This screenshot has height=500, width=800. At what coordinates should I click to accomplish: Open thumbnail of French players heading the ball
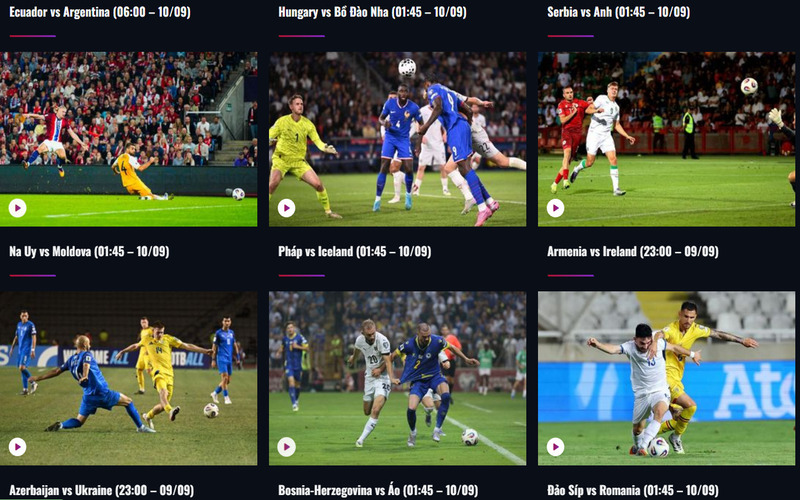tap(397, 139)
